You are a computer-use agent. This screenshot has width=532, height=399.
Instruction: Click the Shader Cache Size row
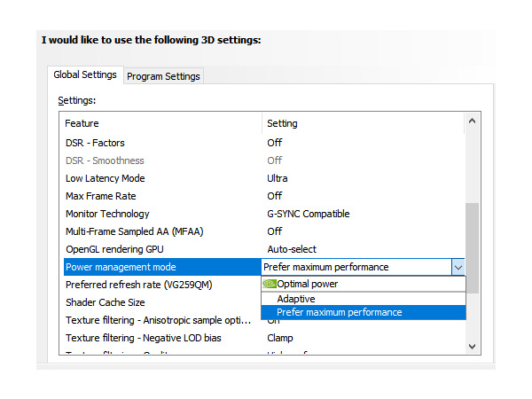click(106, 302)
